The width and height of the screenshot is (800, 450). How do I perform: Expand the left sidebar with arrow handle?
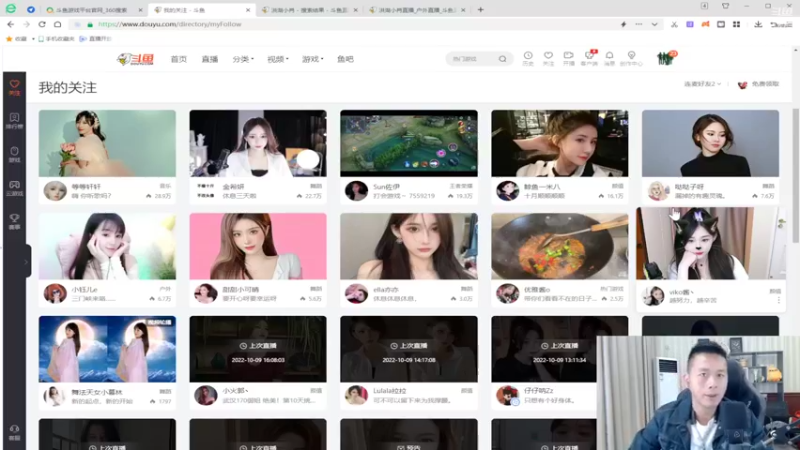click(26, 262)
